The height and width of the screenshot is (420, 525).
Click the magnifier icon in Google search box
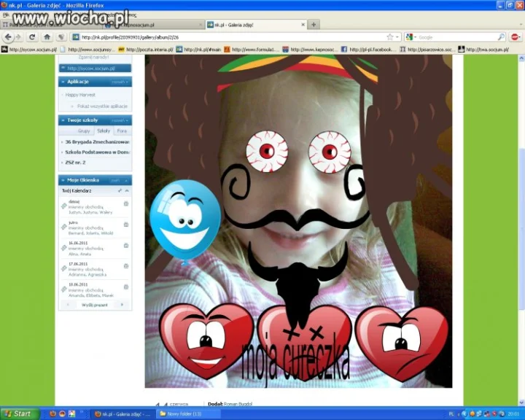click(x=501, y=37)
